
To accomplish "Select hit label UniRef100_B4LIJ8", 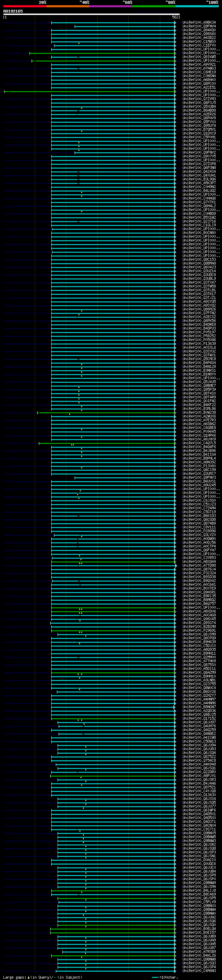I will coord(199,890).
